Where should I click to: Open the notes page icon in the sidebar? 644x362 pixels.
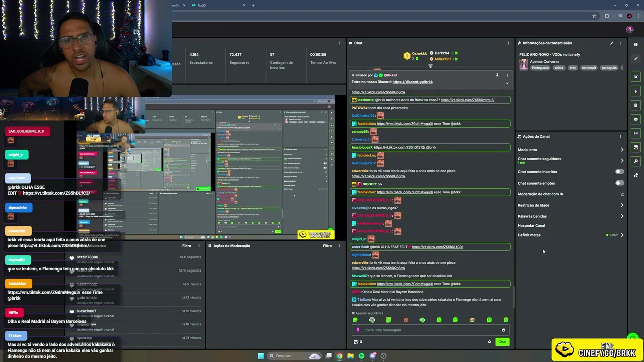click(636, 105)
